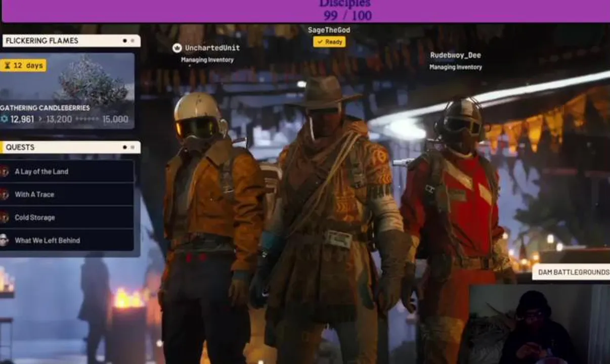Image resolution: width=610 pixels, height=364 pixels.
Task: Click the 13,200 next milestone value
Action: point(59,119)
